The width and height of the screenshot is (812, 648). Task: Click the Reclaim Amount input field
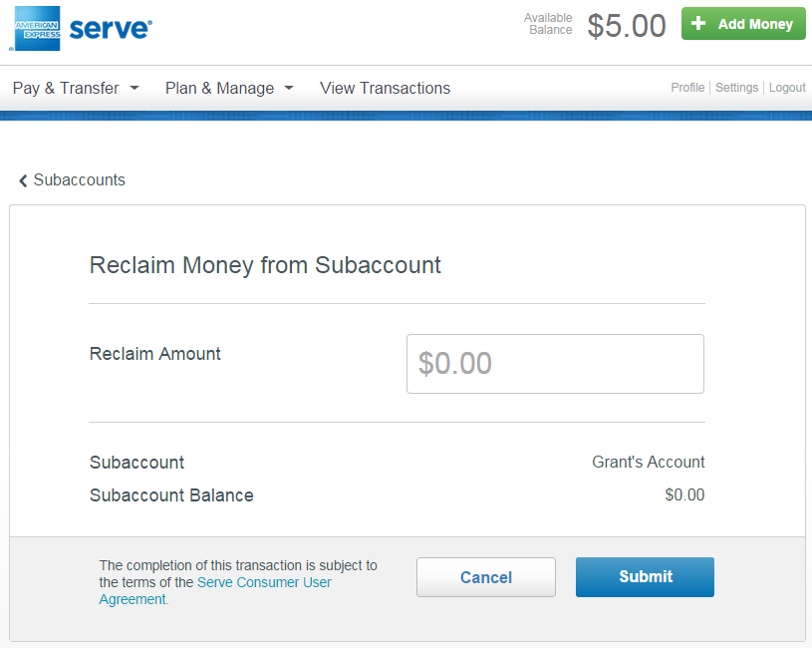[x=555, y=364]
